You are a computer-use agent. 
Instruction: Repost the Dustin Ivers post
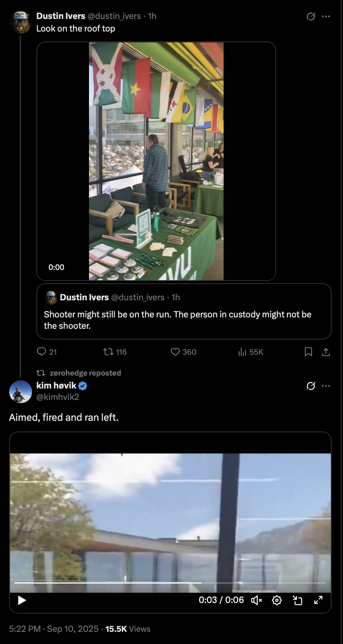click(x=109, y=352)
